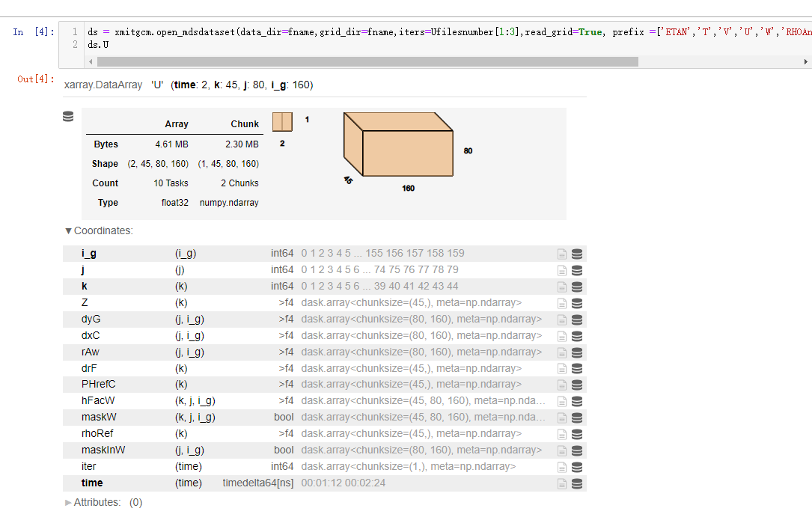
Task: Show data repr icon for maskW row
Action: click(x=577, y=418)
